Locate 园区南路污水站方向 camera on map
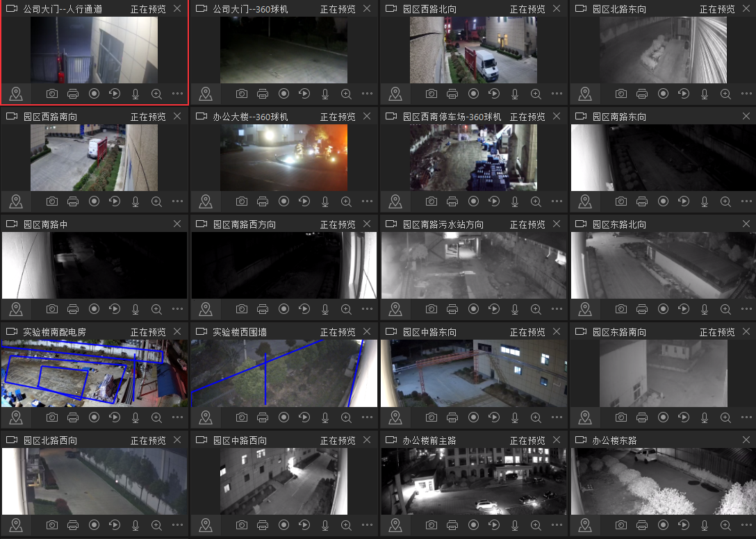Image resolution: width=756 pixels, height=539 pixels. (x=395, y=309)
